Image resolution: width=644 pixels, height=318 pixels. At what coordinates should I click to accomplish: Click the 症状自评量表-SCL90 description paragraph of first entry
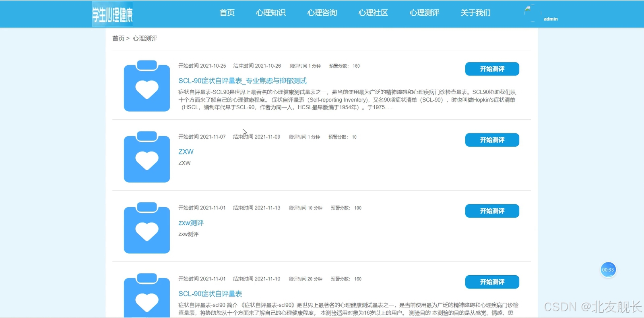coord(347,100)
